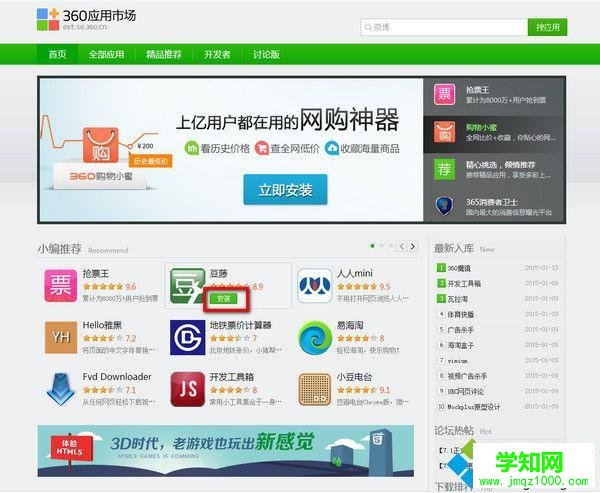This screenshot has width=600, height=493.
Task: Click the 小豆电台 radio icon
Action: click(315, 389)
